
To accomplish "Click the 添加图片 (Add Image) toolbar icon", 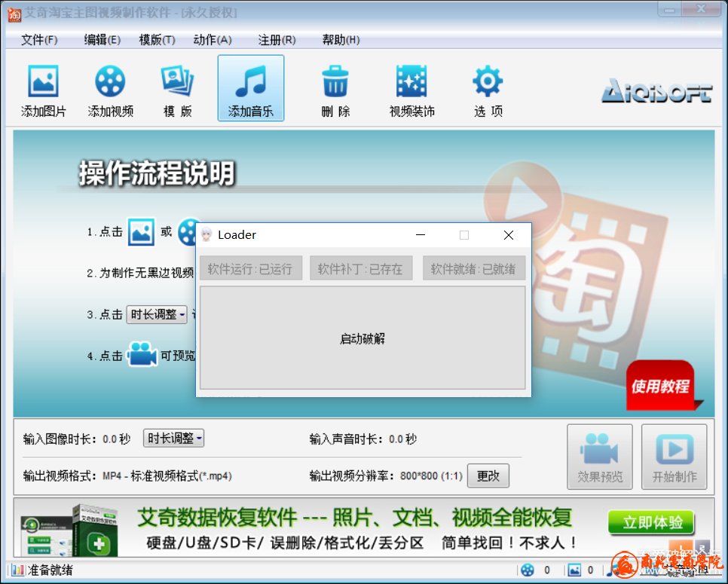I will [43, 90].
